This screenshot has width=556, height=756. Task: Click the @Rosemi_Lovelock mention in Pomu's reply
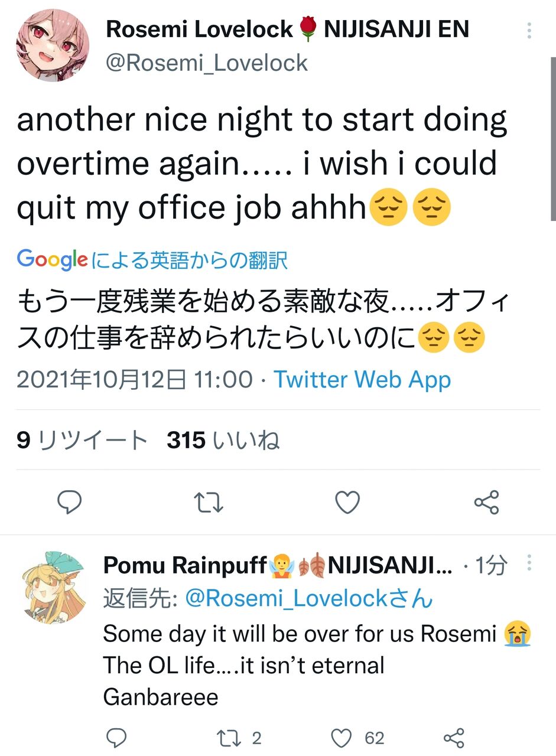coord(309,599)
